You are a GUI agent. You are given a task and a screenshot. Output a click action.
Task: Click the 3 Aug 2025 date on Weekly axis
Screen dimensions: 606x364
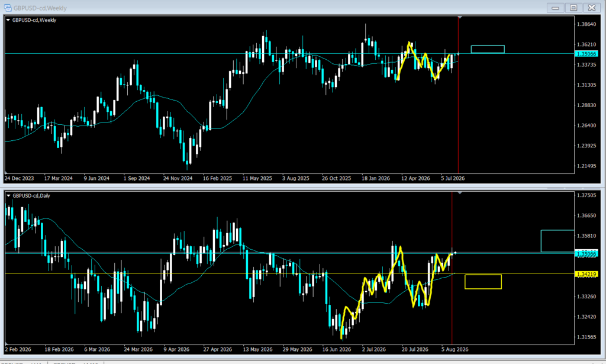[296, 178]
